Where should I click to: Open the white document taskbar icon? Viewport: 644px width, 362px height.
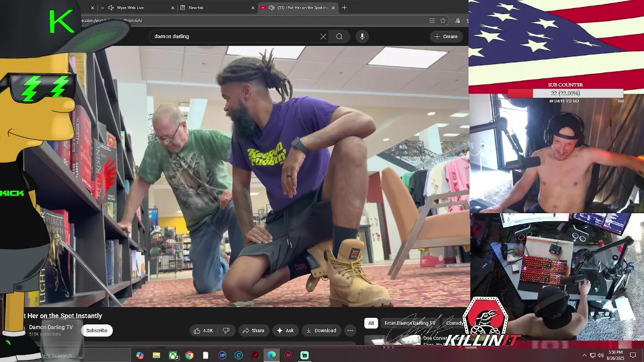coord(206,355)
